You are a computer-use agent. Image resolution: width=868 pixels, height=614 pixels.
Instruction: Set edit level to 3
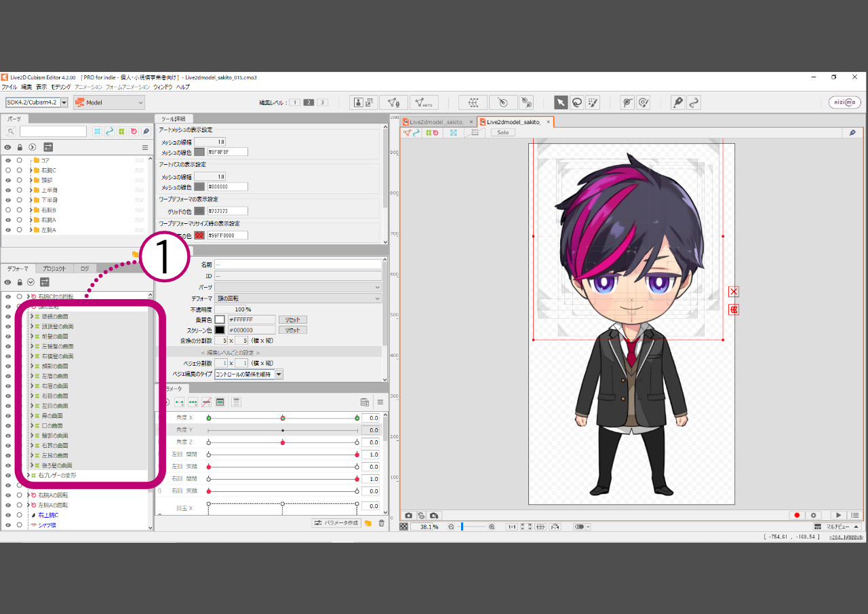pos(323,102)
